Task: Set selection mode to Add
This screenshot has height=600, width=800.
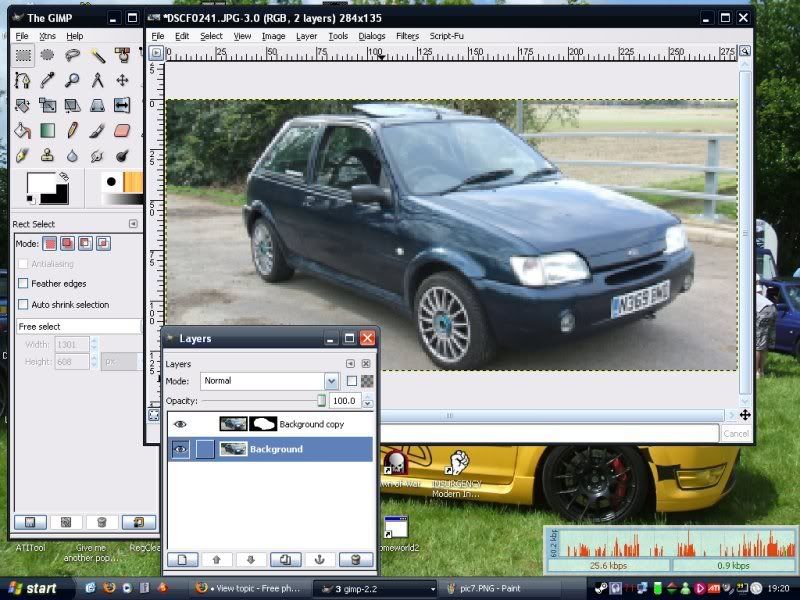Action: (x=67, y=243)
